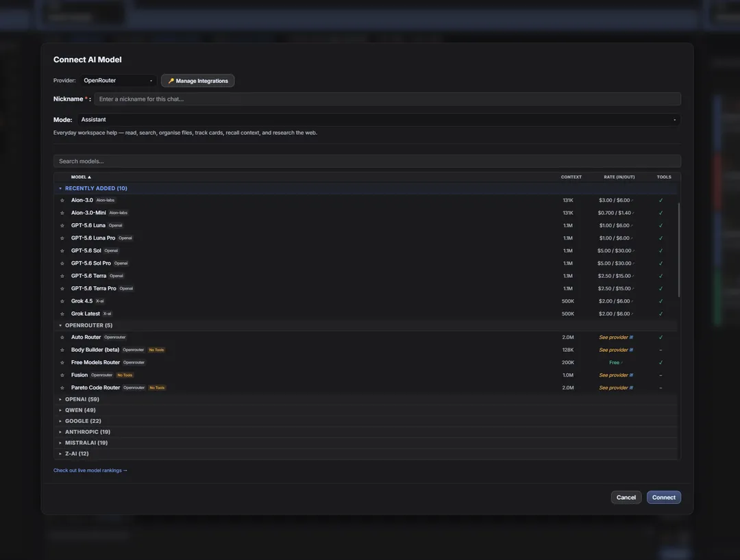Screen dimensions: 740x560
Task: Select the Grok 4.5 model row
Action: pos(366,301)
